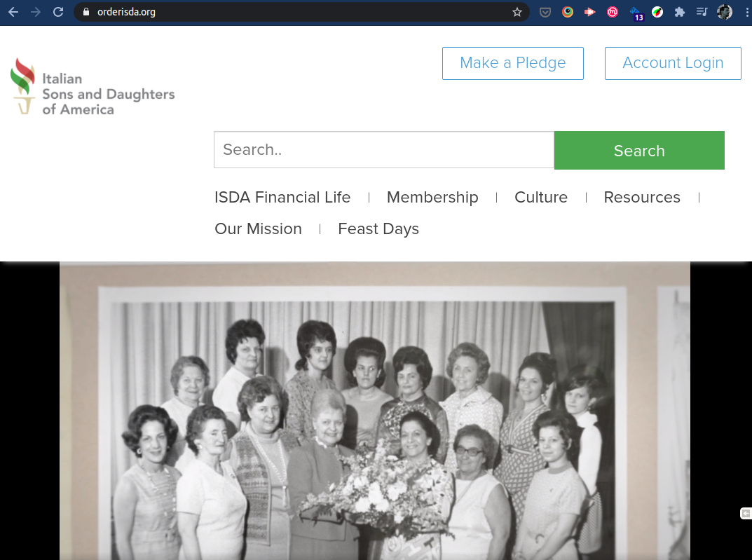Open the rainbow eye extension icon
This screenshot has height=560, width=752.
[x=568, y=12]
